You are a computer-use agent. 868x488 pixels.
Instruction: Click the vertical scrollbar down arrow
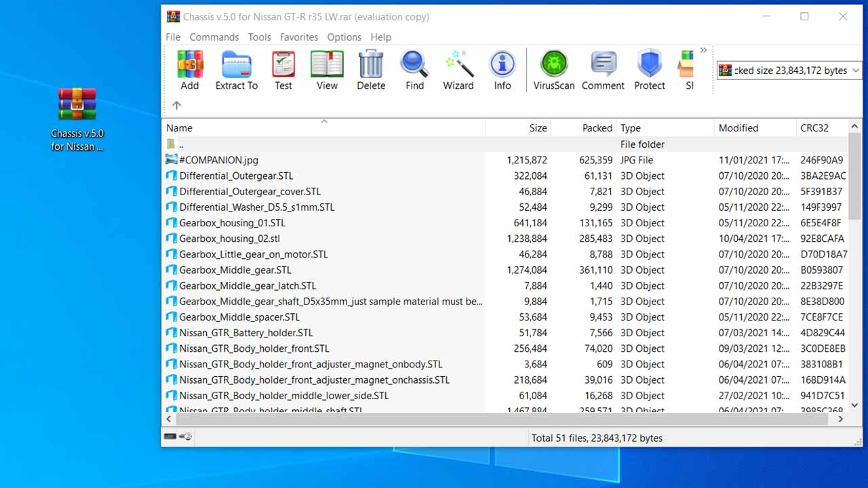[854, 405]
